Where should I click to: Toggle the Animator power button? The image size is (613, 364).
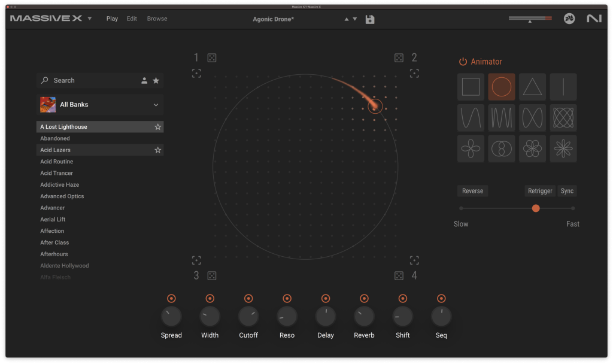point(463,62)
